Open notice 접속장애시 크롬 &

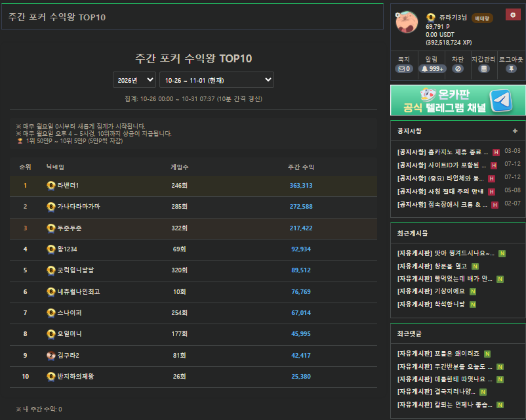pos(442,205)
